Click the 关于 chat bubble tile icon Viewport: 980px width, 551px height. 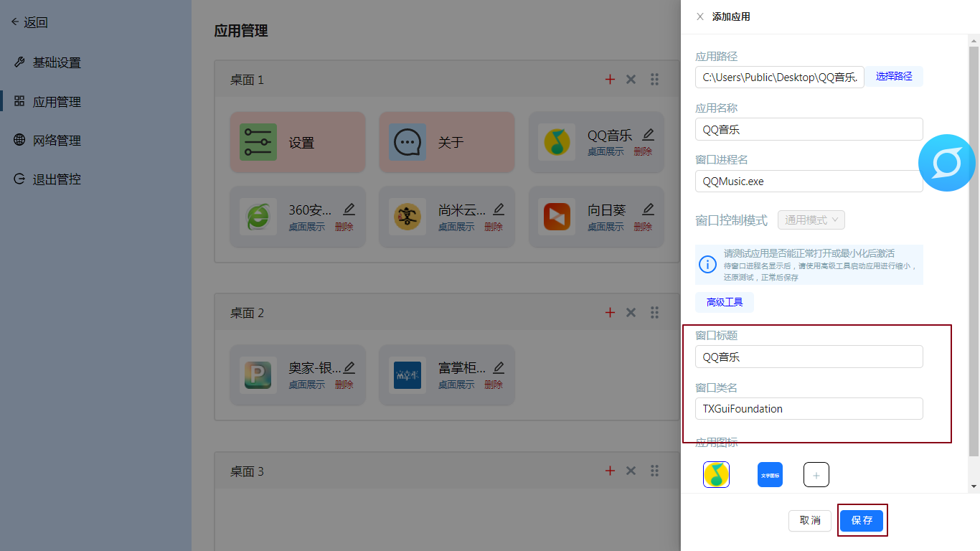(x=407, y=142)
